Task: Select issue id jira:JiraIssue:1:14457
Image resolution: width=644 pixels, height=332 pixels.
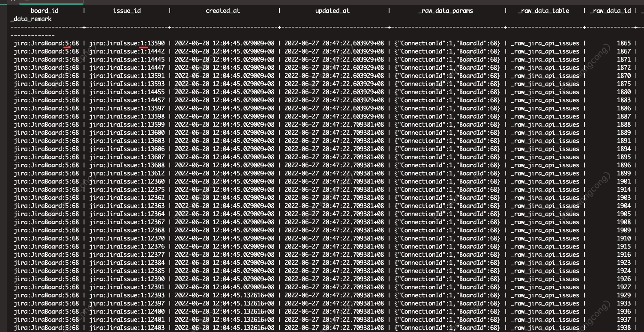Action: pos(127,100)
